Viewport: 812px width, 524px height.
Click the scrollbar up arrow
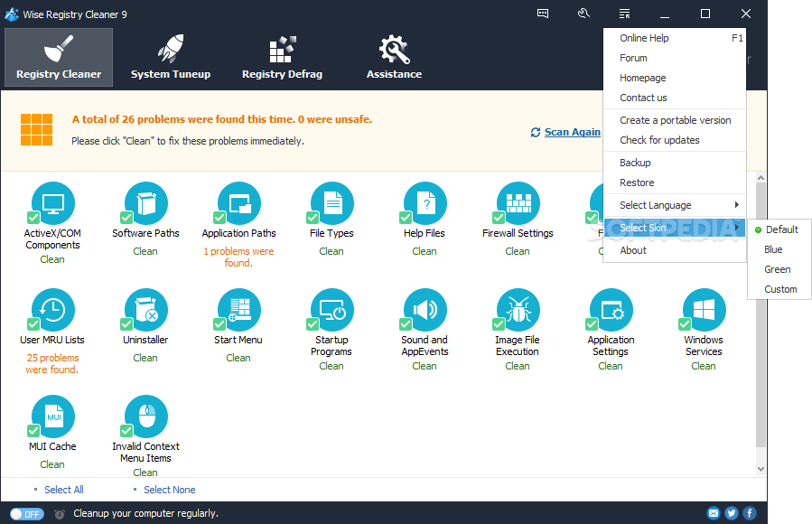761,178
